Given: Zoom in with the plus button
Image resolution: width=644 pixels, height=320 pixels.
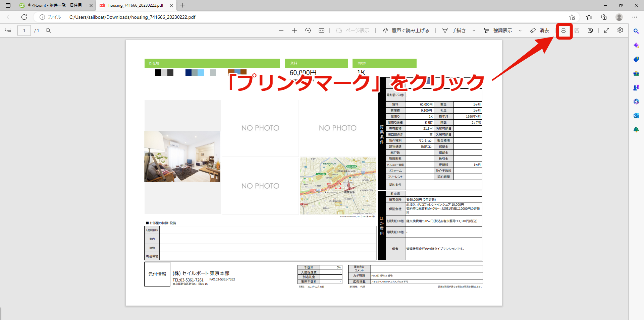Looking at the screenshot, I should coord(294,30).
